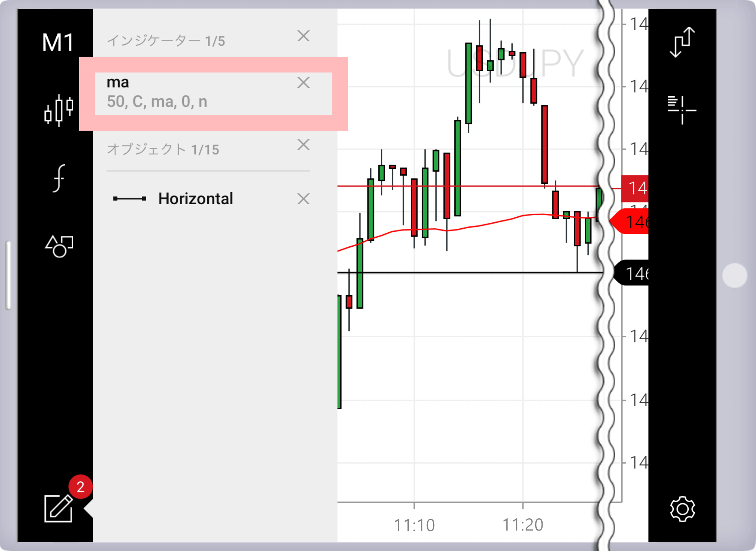Open the drawing objects shapes icon

tap(59, 246)
